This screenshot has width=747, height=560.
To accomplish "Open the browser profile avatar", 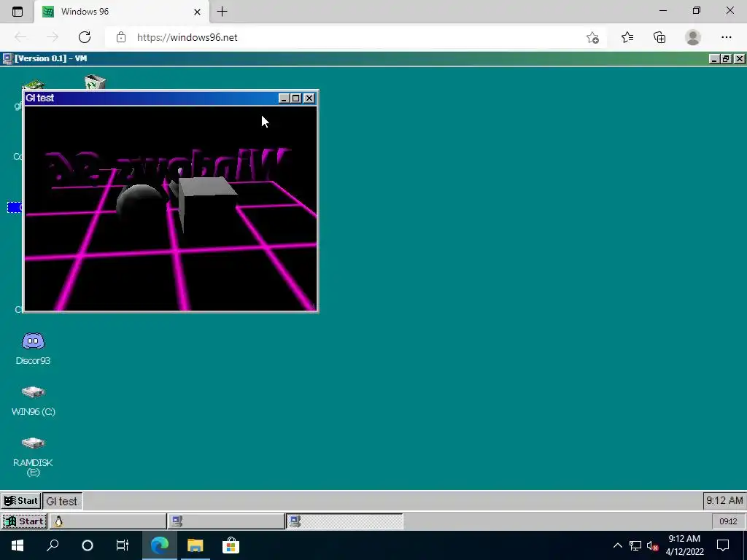I will [693, 37].
